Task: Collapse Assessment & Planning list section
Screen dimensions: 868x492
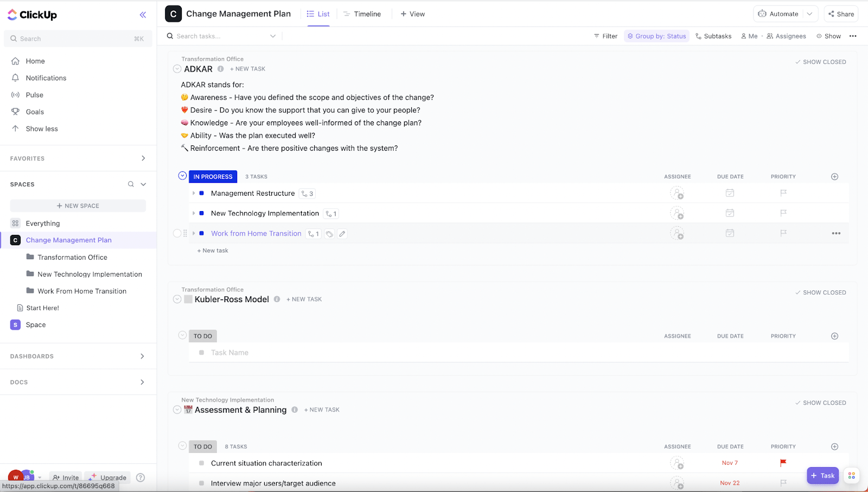Action: [x=177, y=410]
